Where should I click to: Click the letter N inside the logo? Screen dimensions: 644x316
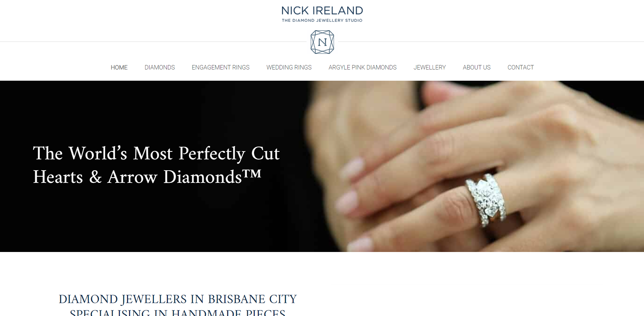[x=322, y=42]
